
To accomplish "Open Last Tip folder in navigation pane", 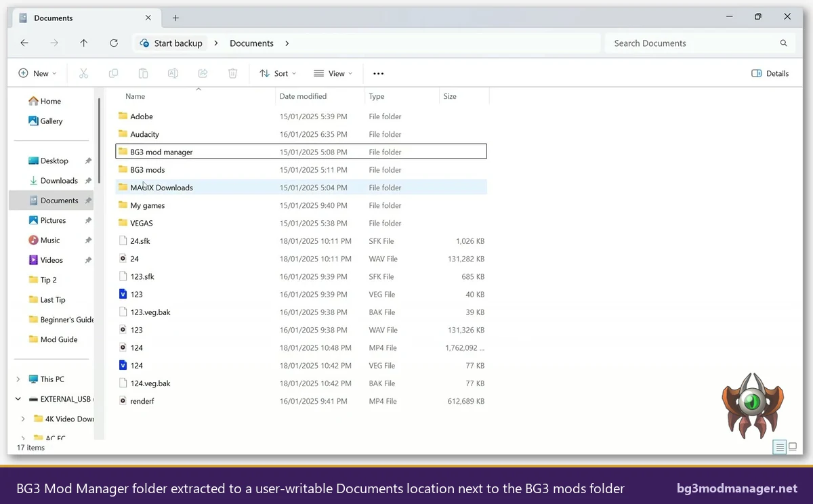I will point(53,299).
